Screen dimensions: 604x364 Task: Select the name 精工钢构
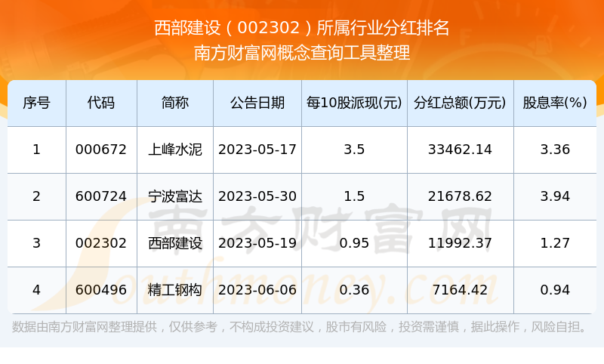[175, 290]
